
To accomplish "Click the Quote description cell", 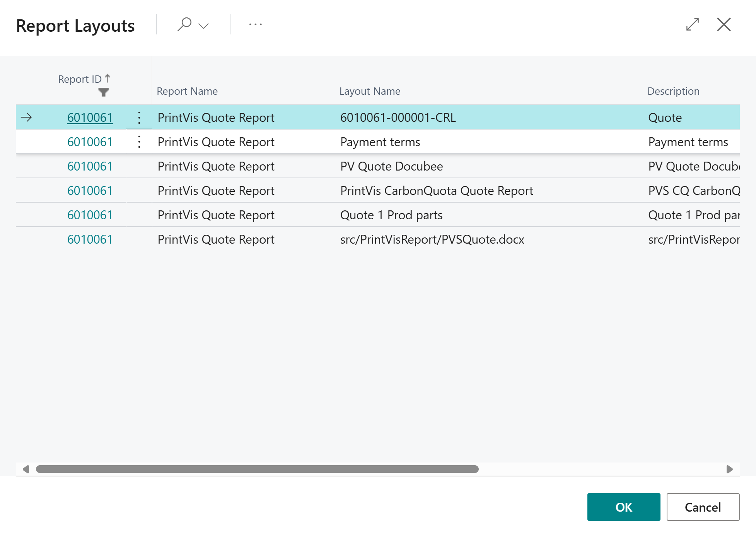I will [x=665, y=118].
